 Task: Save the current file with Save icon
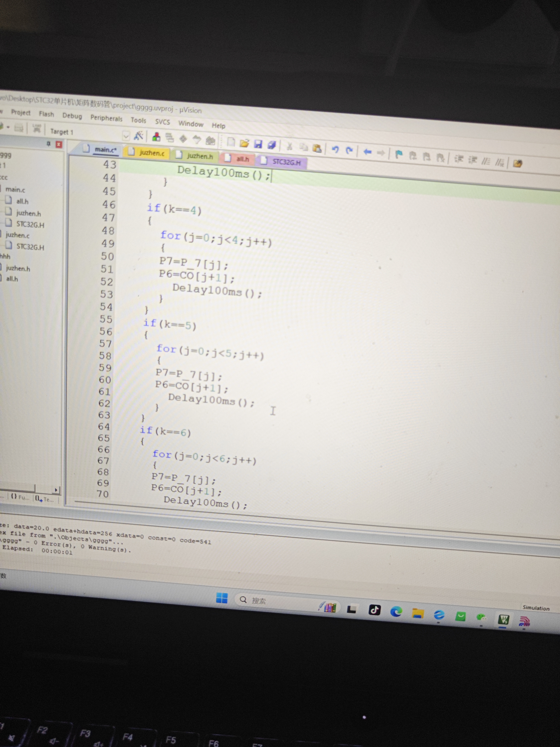[258, 144]
